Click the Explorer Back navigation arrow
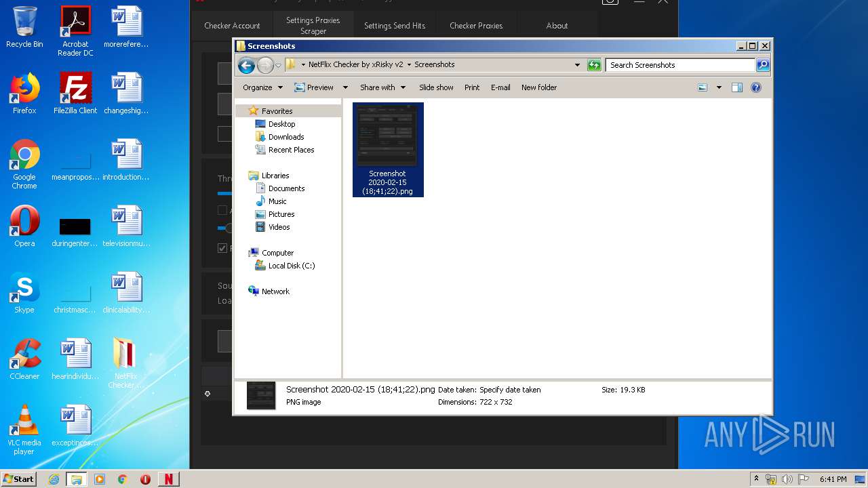This screenshot has height=488, width=868. (x=246, y=65)
